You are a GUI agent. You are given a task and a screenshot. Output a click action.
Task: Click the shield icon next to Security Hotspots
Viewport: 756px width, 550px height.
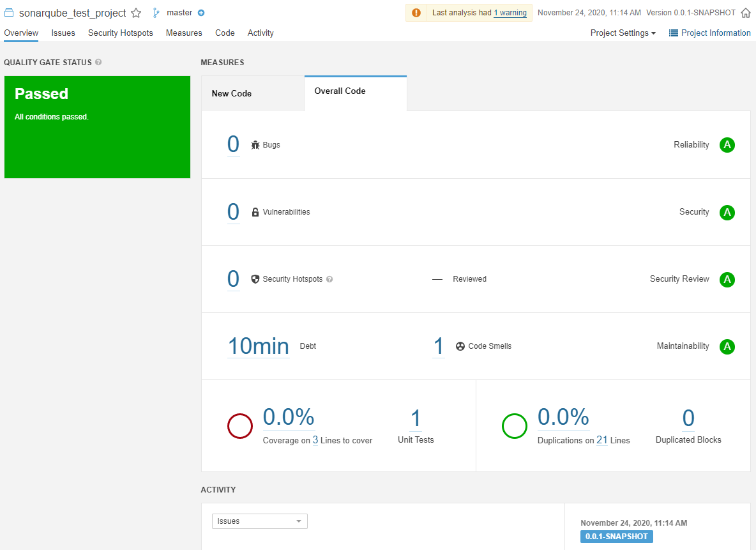255,279
